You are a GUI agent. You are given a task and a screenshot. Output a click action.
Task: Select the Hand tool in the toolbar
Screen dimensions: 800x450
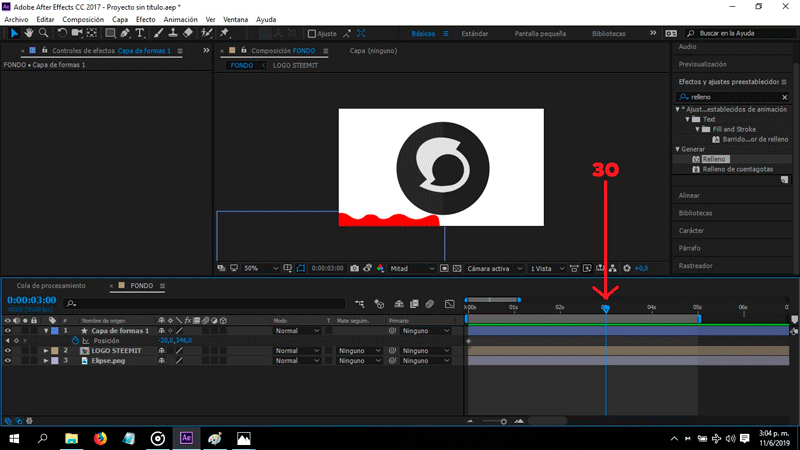click(x=29, y=33)
